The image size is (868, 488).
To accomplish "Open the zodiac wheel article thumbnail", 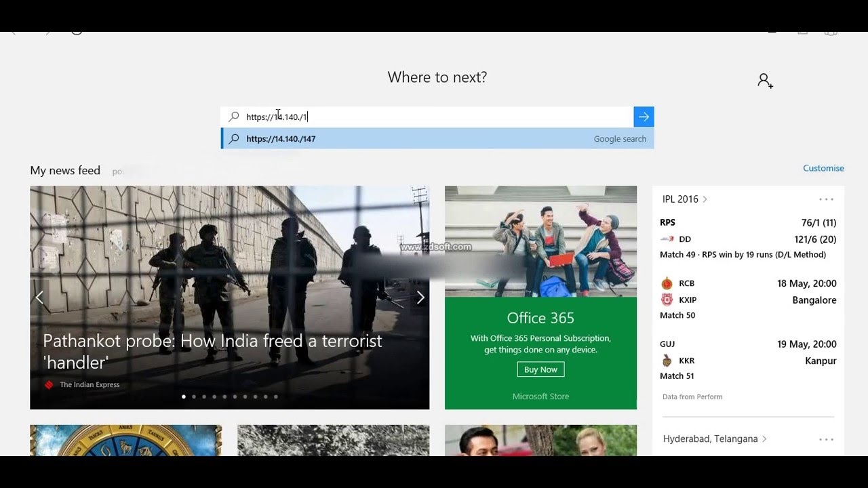I will [x=126, y=441].
